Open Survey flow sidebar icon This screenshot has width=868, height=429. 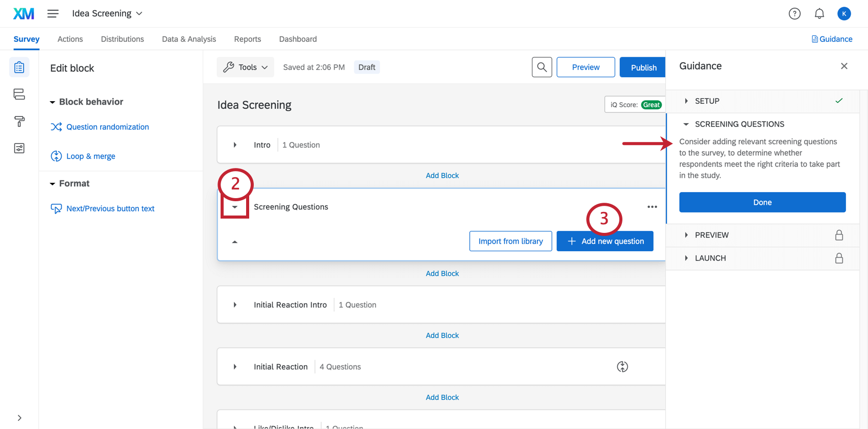pyautogui.click(x=19, y=94)
